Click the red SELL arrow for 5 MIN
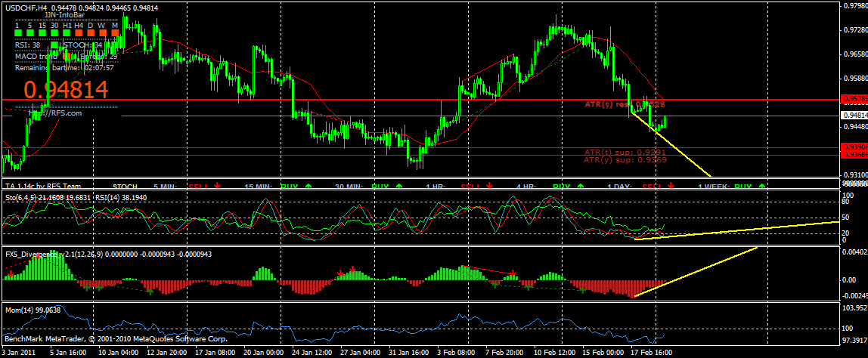Image resolution: width=868 pixels, height=358 pixels. (x=218, y=185)
